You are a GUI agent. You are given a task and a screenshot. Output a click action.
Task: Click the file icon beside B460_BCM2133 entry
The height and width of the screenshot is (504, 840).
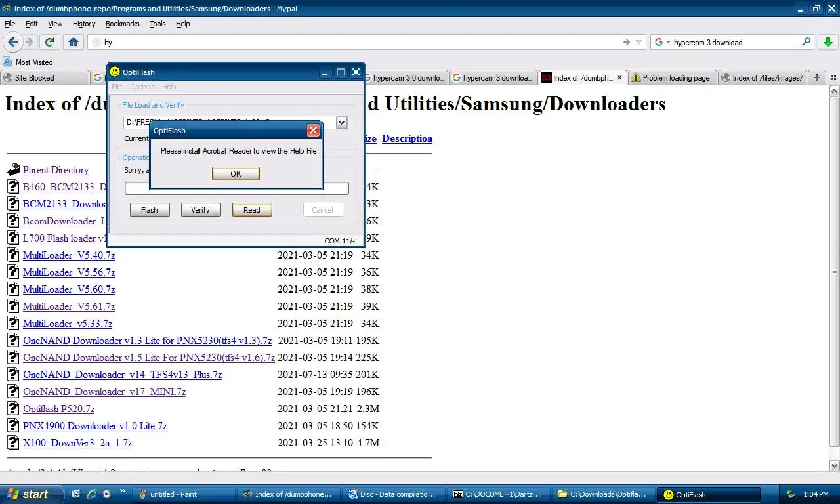point(13,186)
